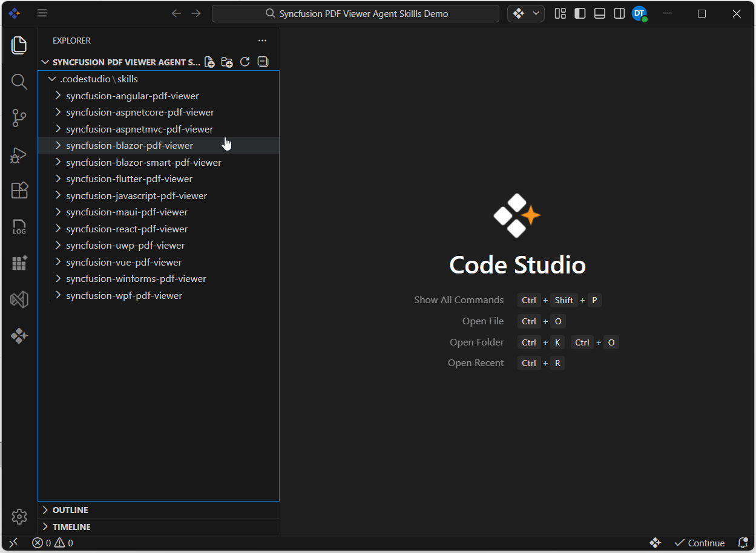Collapse the Syncfusion PDF Viewer Agent workspace section
The width and height of the screenshot is (756, 553).
pyautogui.click(x=45, y=62)
